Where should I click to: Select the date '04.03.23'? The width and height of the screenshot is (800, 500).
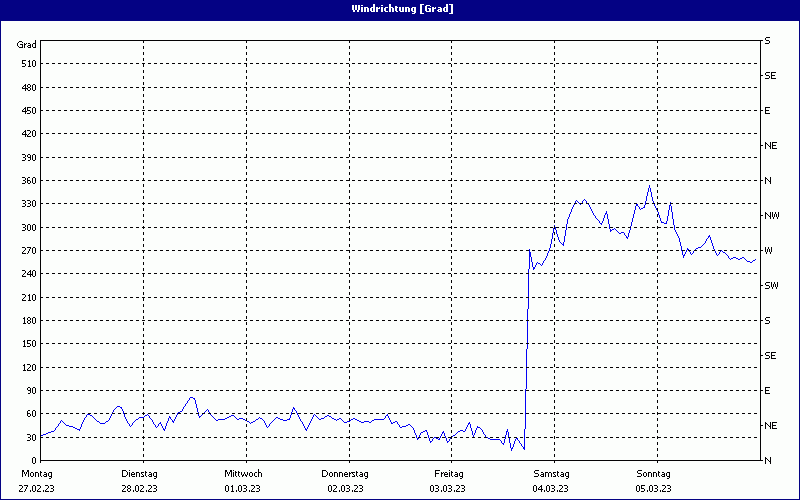click(x=551, y=489)
